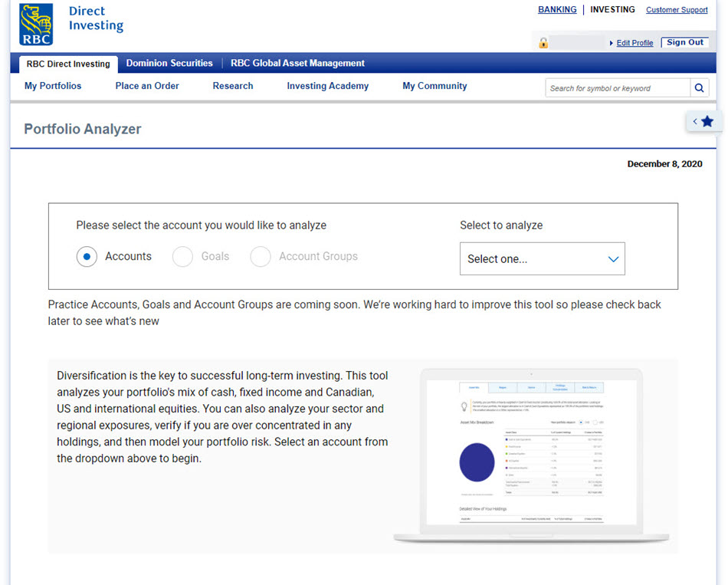The height and width of the screenshot is (585, 728).
Task: Open the 'Select one...' account dropdown
Action: pos(543,259)
